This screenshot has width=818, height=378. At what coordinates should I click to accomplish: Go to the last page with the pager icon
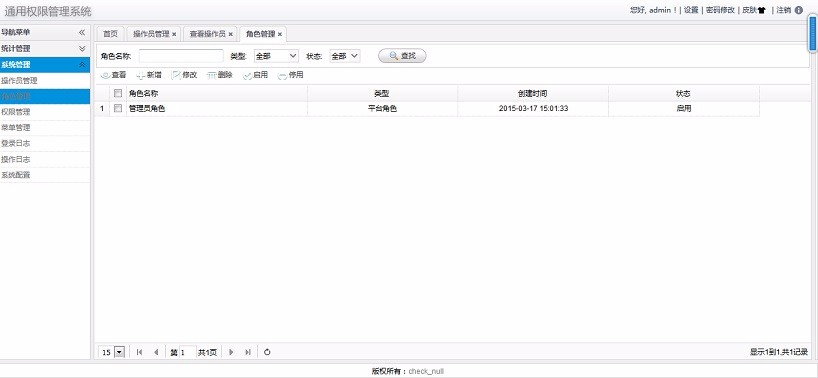pyautogui.click(x=248, y=352)
